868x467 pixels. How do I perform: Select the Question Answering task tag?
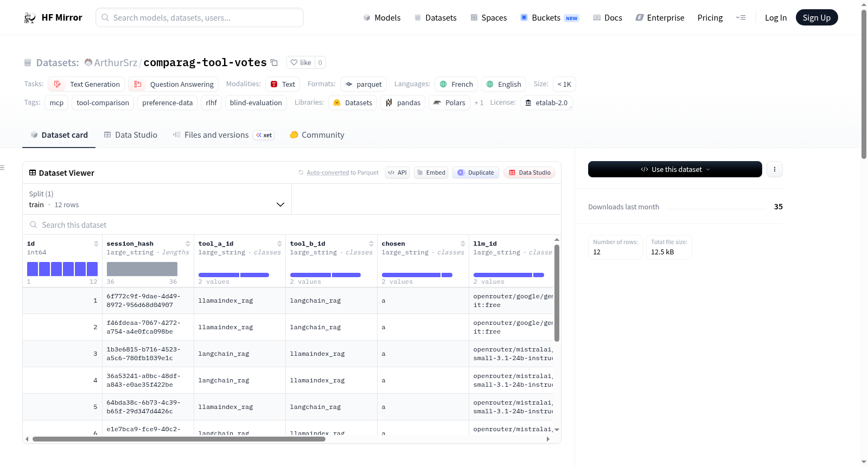pyautogui.click(x=174, y=84)
